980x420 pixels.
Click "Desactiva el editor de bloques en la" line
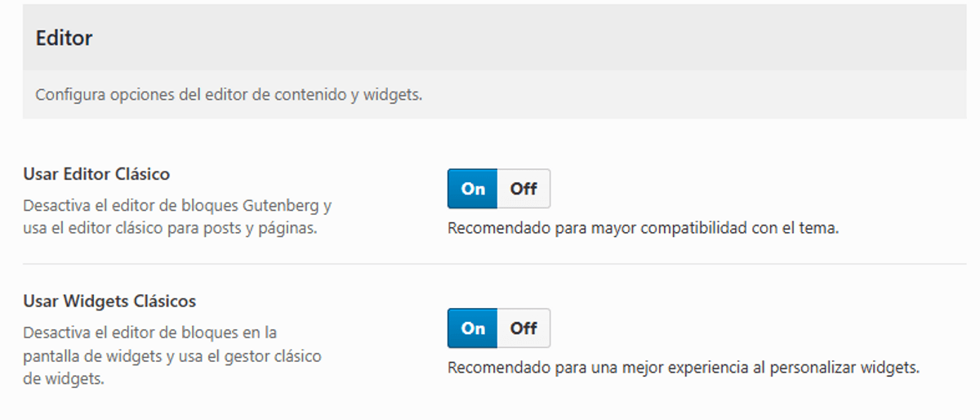(x=150, y=333)
